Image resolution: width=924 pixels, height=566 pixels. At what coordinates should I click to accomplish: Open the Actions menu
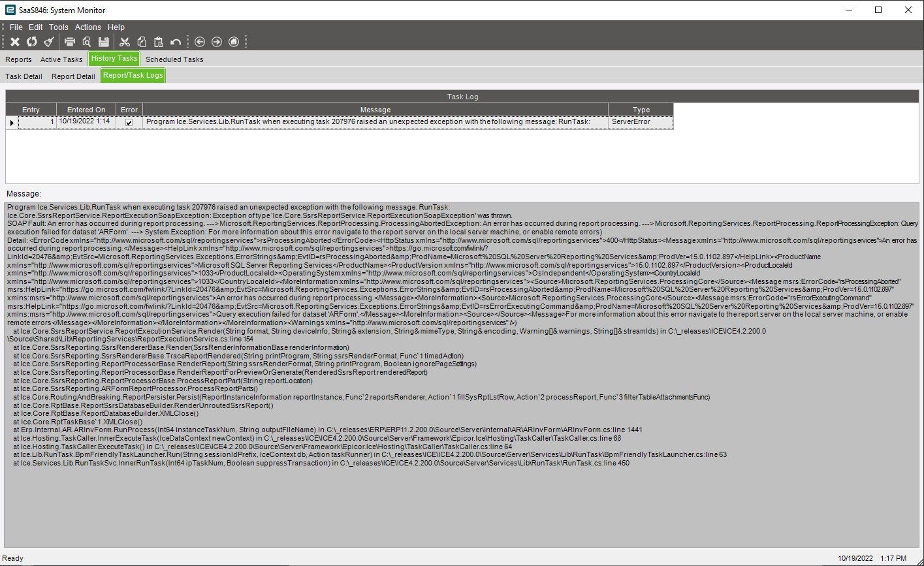[x=88, y=27]
